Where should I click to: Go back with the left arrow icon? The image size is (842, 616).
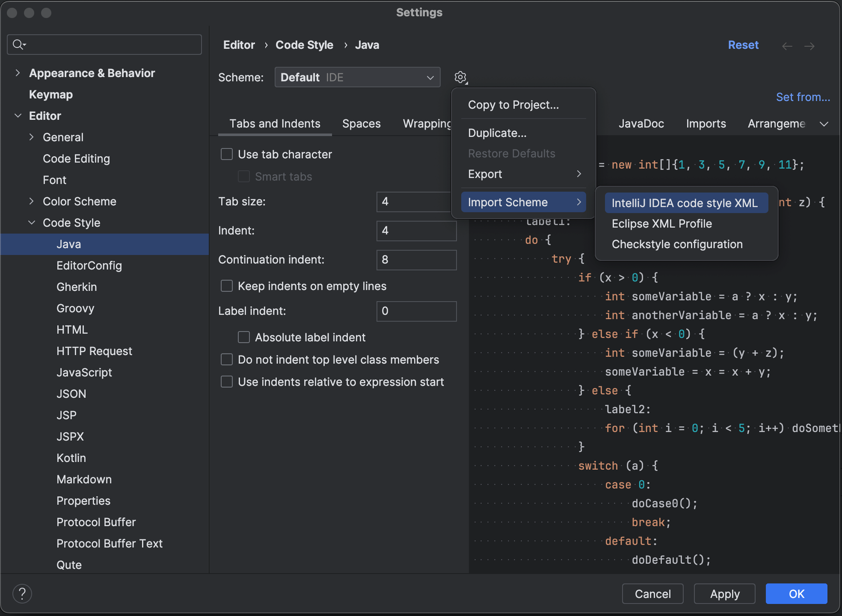tap(787, 46)
